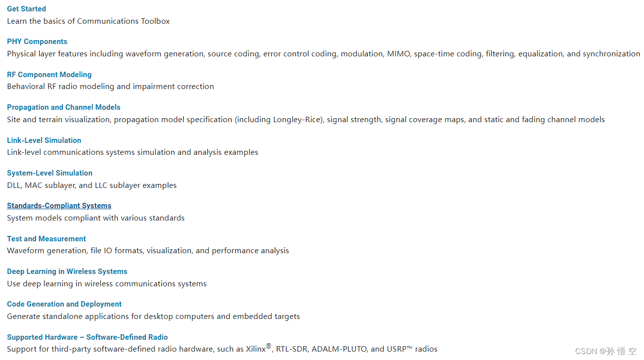Click the CSDN author watermark text
The image size is (644, 360).
[606, 351]
